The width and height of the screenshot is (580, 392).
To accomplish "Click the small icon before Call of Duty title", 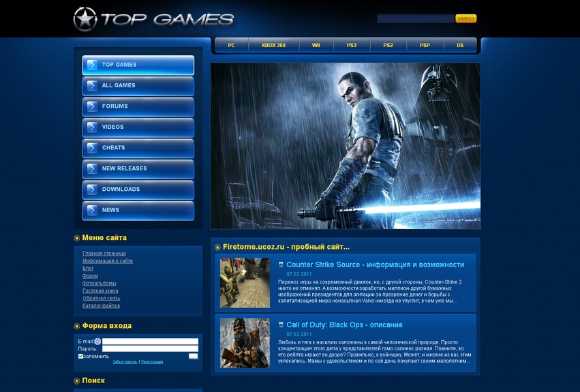I will pyautogui.click(x=281, y=325).
